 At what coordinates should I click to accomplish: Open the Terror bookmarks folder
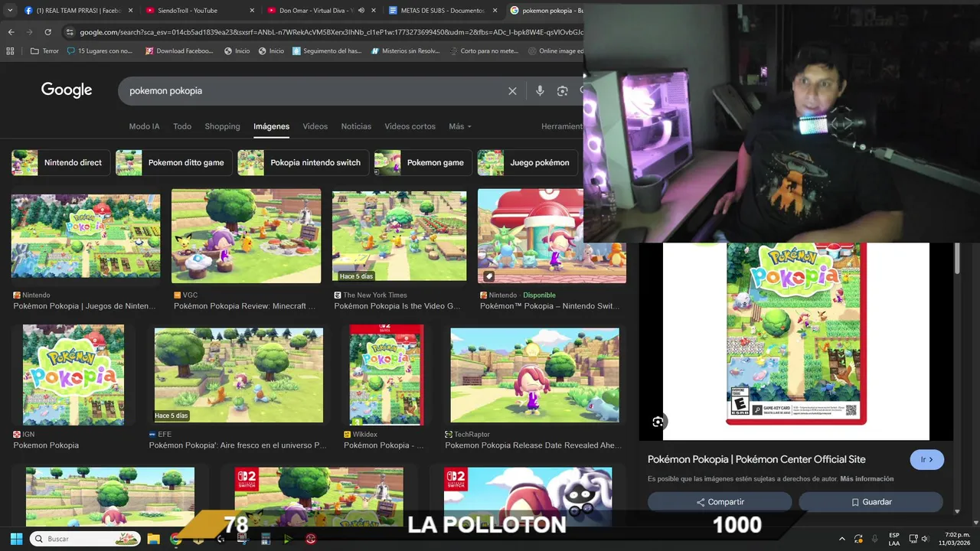pyautogui.click(x=44, y=51)
